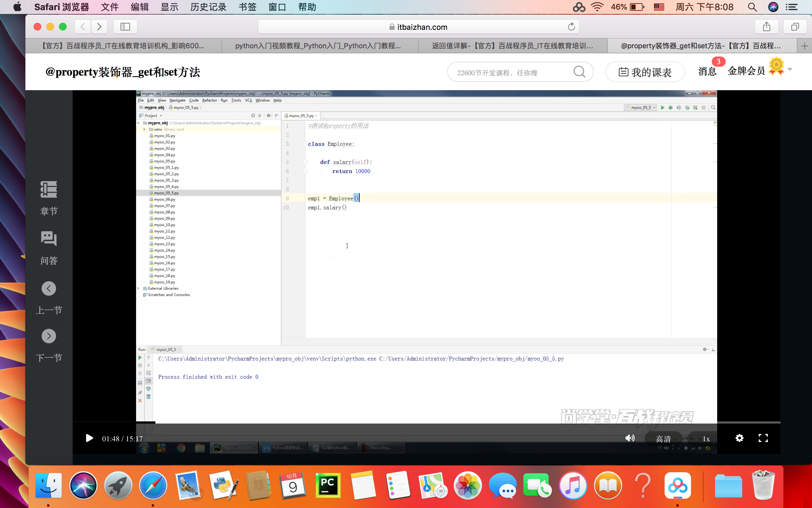Open 消息 messages link
Image resolution: width=812 pixels, height=508 pixels.
tap(707, 71)
